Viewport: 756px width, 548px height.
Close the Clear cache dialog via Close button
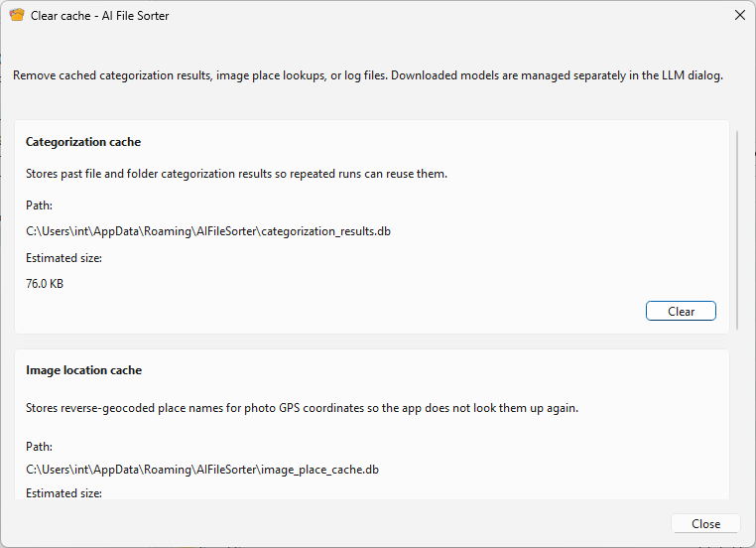[705, 524]
